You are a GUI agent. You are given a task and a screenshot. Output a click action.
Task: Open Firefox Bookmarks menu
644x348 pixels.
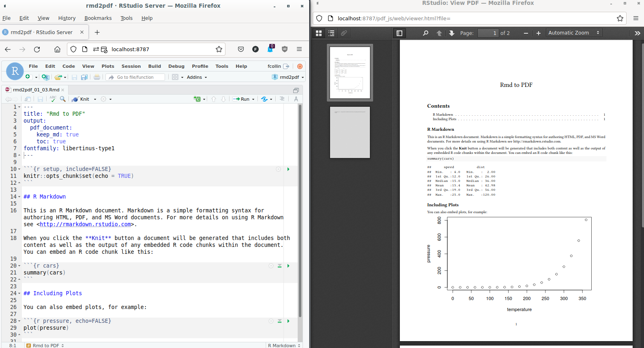[x=98, y=18]
